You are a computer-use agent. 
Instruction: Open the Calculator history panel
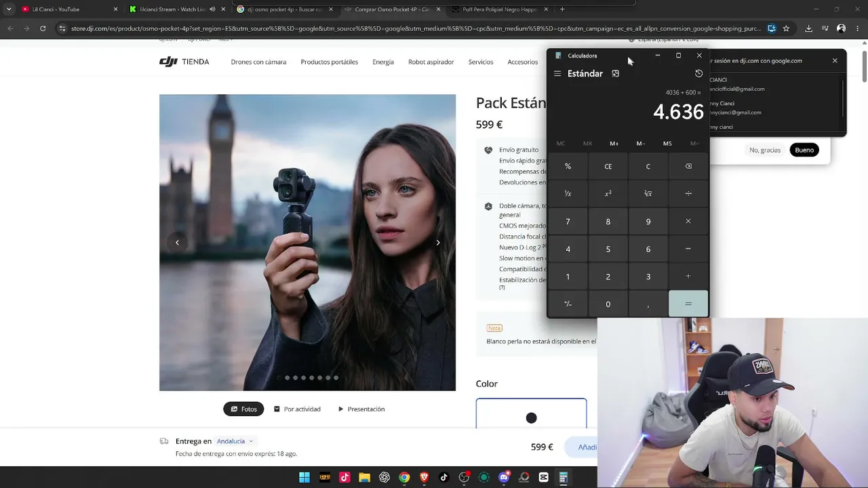[x=699, y=73]
